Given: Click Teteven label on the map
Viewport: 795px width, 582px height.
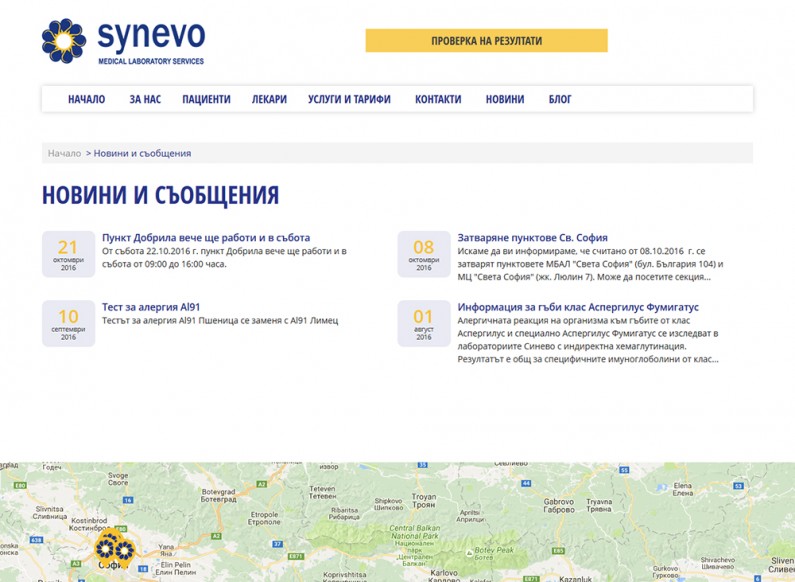Looking at the screenshot, I should [x=322, y=492].
